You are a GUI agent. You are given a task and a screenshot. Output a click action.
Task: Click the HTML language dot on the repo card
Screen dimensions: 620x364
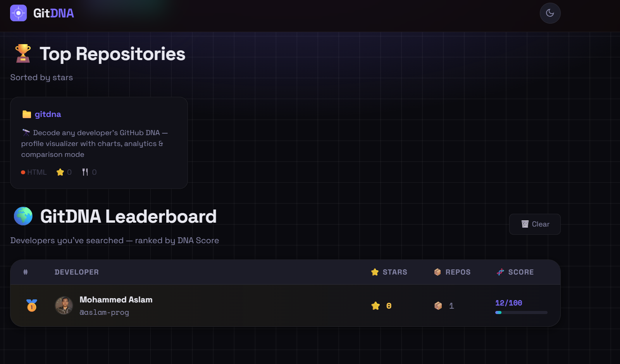tap(23, 172)
